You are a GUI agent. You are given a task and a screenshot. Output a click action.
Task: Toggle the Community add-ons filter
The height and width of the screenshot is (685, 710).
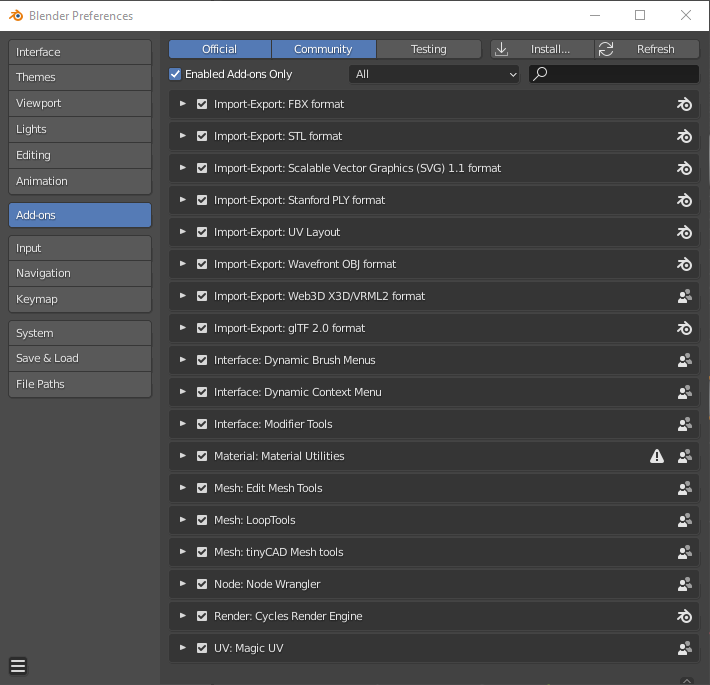tap(323, 49)
